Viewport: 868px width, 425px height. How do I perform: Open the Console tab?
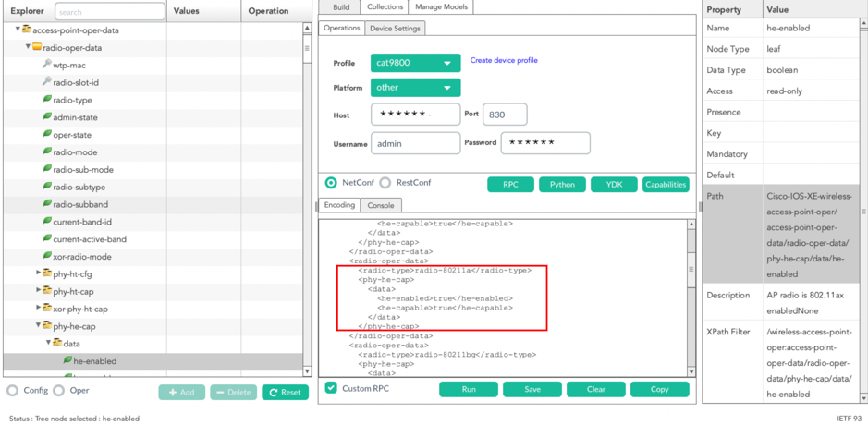381,205
